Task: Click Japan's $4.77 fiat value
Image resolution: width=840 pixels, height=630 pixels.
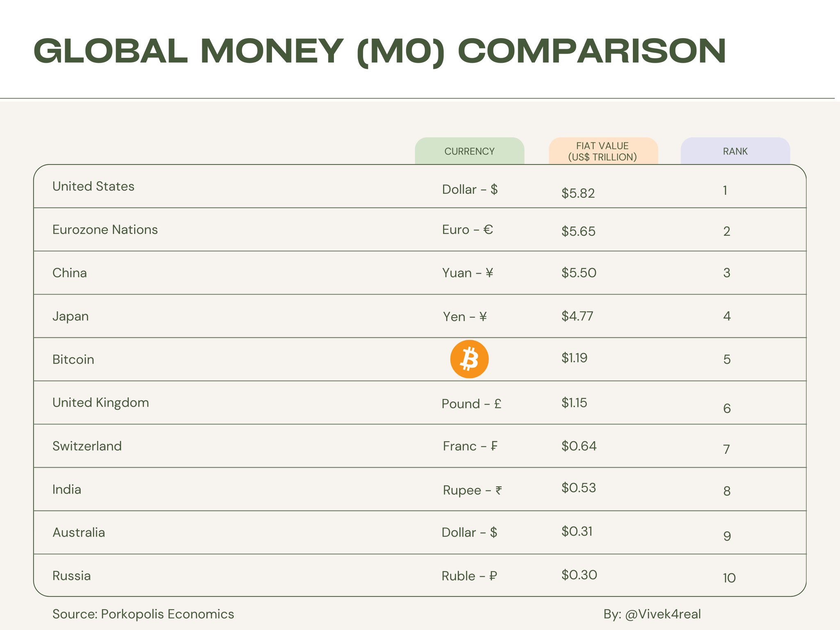Action: (x=577, y=316)
